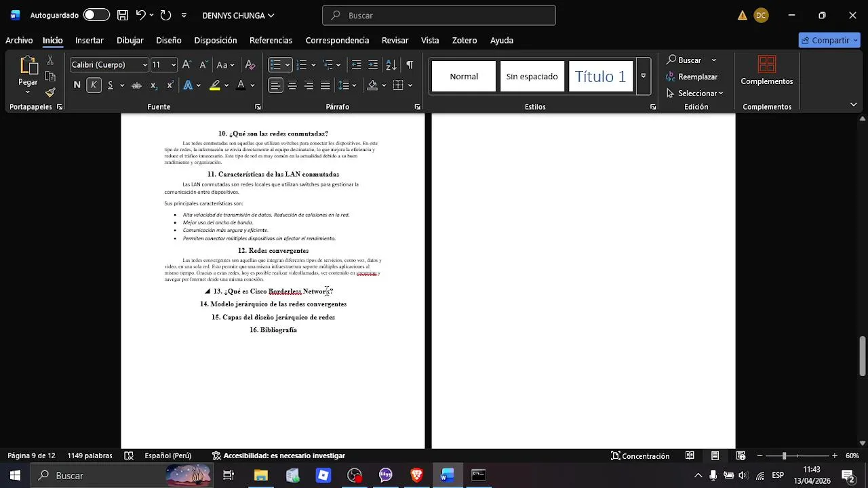868x488 pixels.
Task: Apply strikethrough formatting
Action: (x=136, y=85)
